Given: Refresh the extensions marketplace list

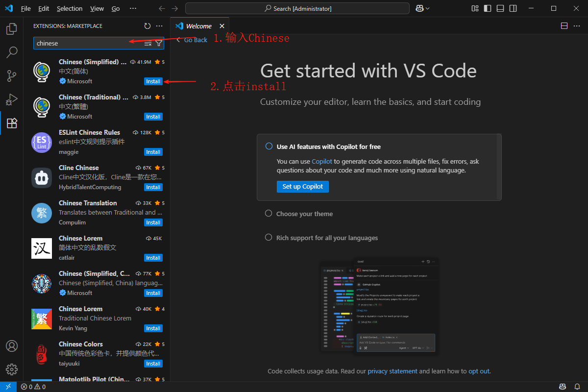Looking at the screenshot, I should tap(147, 26).
